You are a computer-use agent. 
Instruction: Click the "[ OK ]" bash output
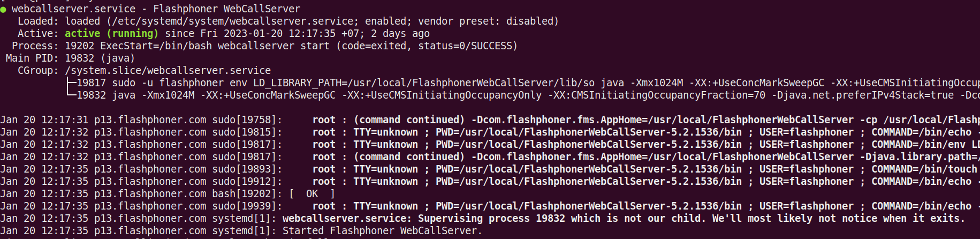click(312, 193)
